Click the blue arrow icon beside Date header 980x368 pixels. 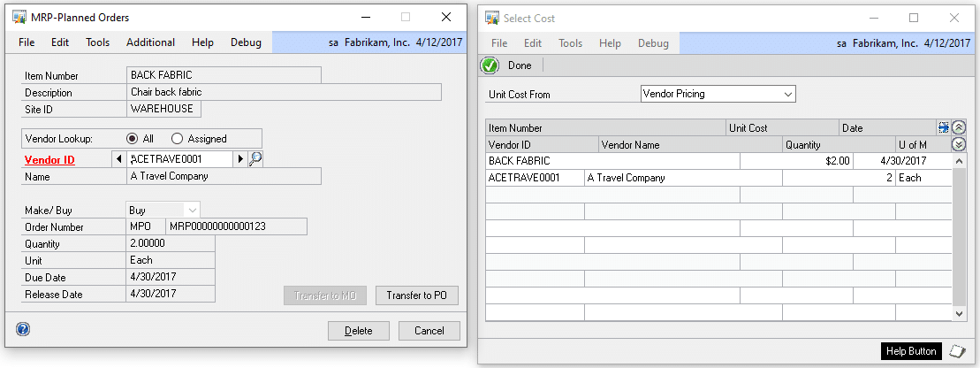coord(943,128)
